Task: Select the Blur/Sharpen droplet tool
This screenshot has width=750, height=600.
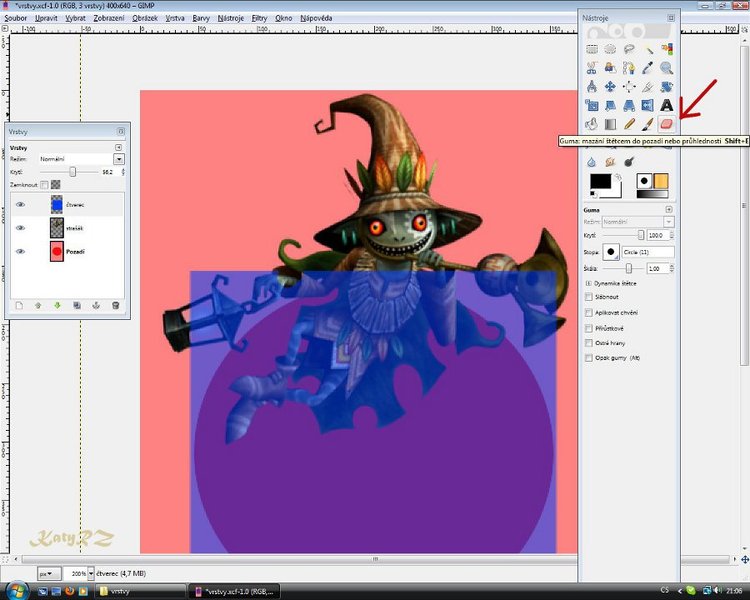Action: point(592,162)
